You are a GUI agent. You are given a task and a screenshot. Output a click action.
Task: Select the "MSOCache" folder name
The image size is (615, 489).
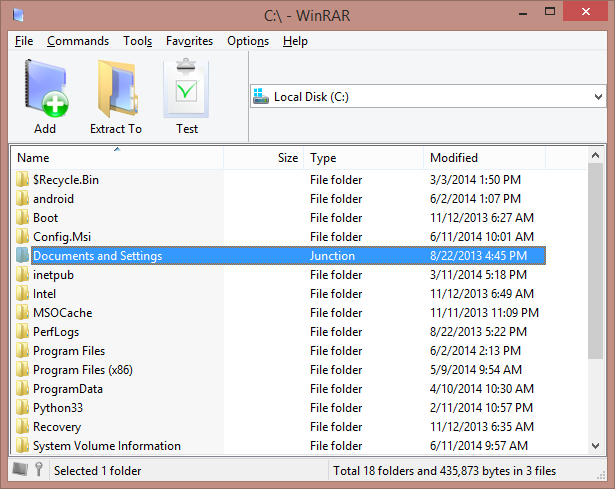pos(63,313)
